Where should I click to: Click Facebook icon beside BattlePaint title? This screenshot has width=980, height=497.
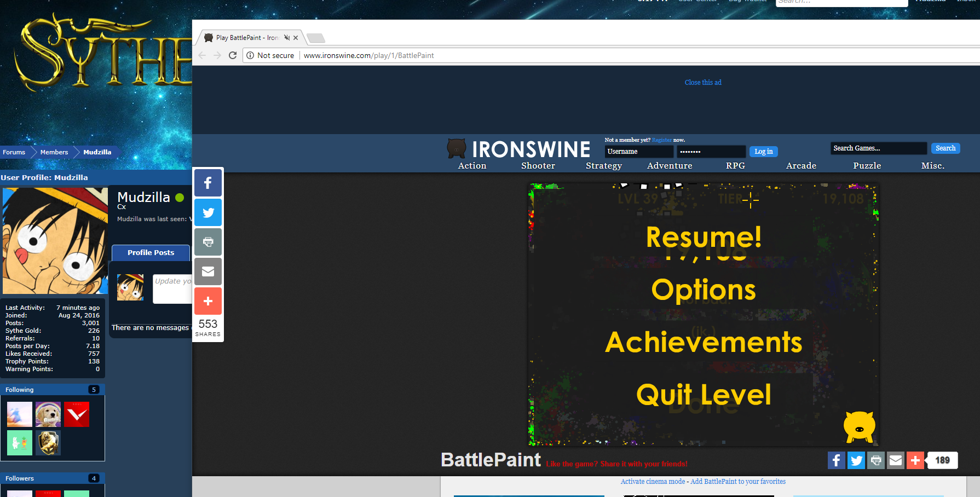point(837,460)
